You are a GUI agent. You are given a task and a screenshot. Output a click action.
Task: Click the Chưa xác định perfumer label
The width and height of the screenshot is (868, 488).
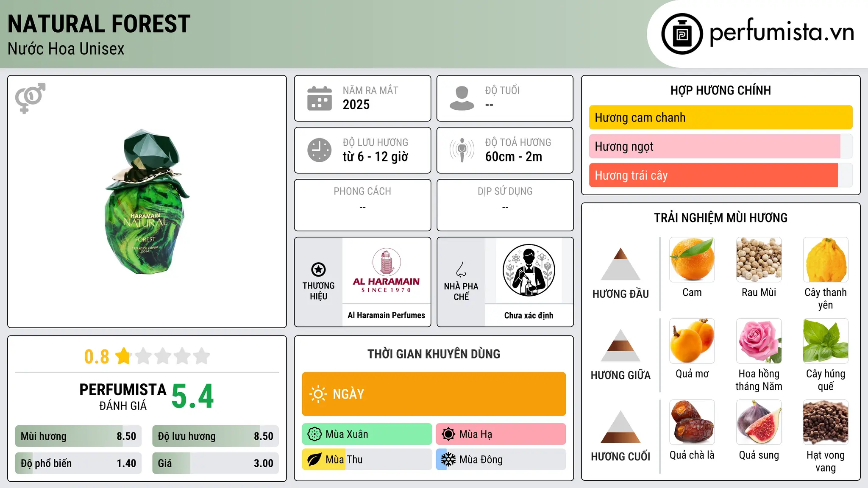529,315
